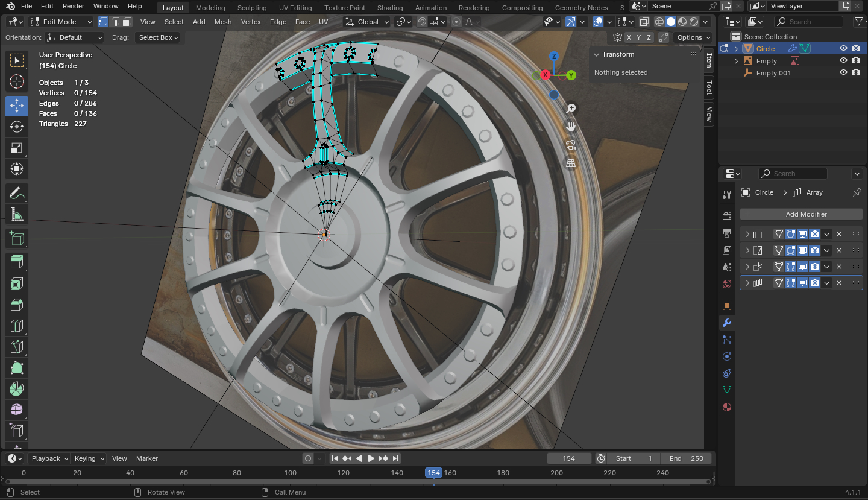The height and width of the screenshot is (500, 868).
Task: Open the Default orientation dropdown
Action: (75, 37)
